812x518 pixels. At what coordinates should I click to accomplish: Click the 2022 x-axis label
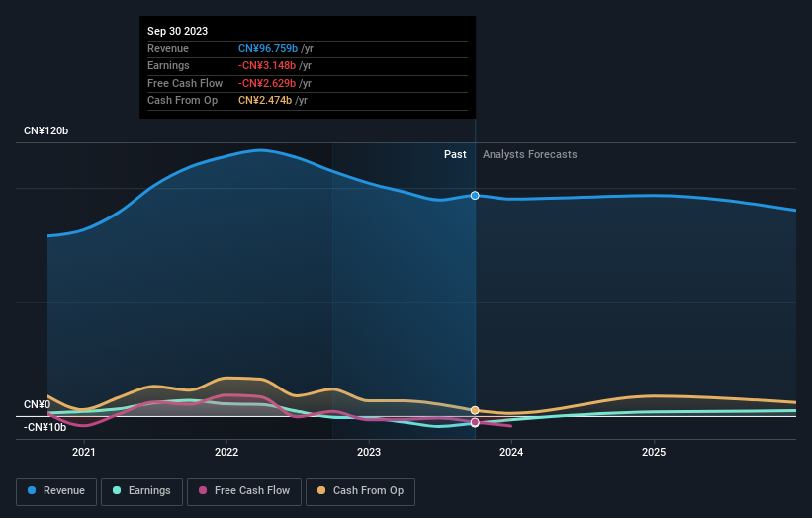(226, 453)
